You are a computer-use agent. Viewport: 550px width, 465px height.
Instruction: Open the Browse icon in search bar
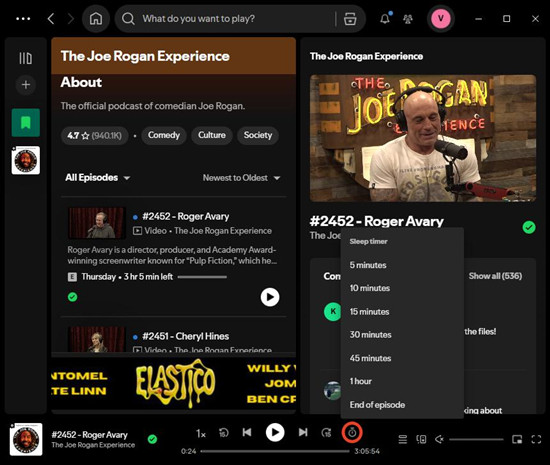(350, 19)
